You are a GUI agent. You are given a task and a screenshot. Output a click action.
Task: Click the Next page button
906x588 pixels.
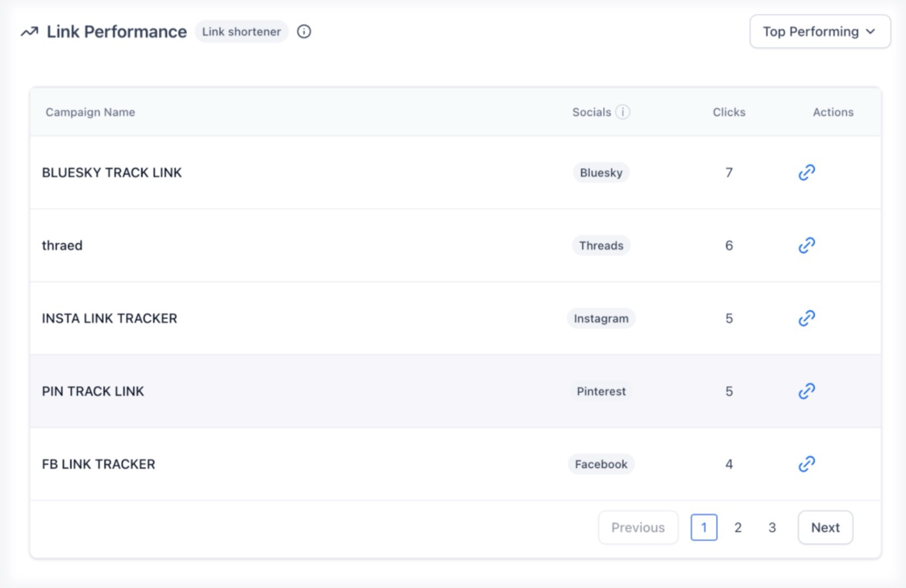(825, 527)
